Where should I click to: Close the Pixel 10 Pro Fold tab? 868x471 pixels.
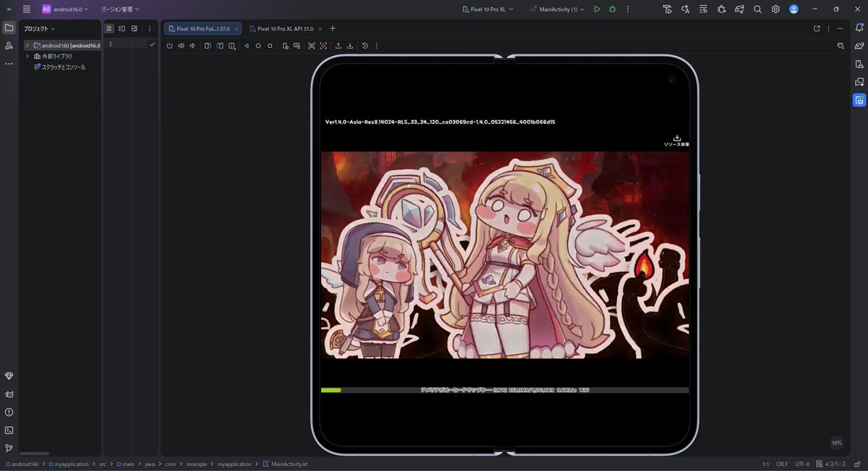coord(237,29)
